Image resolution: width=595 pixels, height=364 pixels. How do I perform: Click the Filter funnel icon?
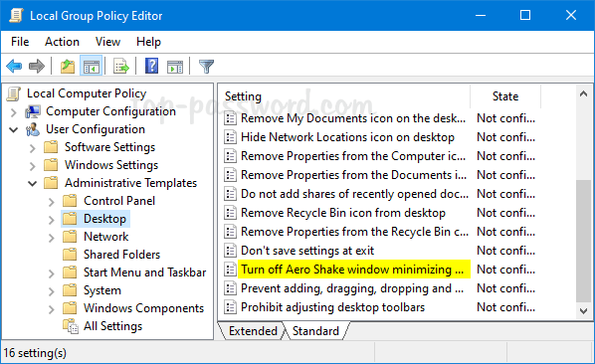(206, 67)
